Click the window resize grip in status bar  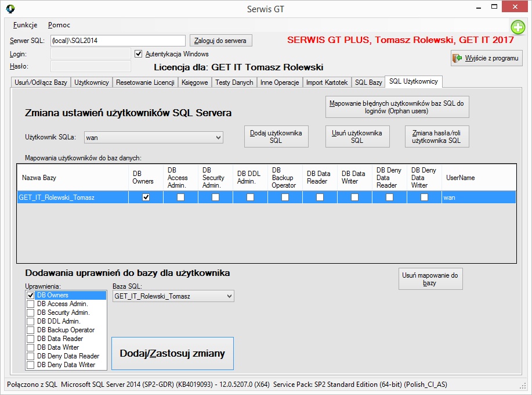tap(523, 386)
